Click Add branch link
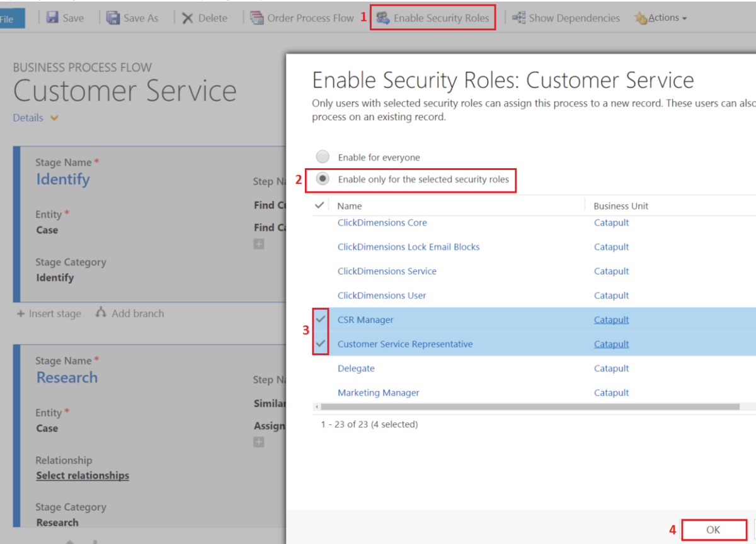The width and height of the screenshot is (756, 544). 137,313
